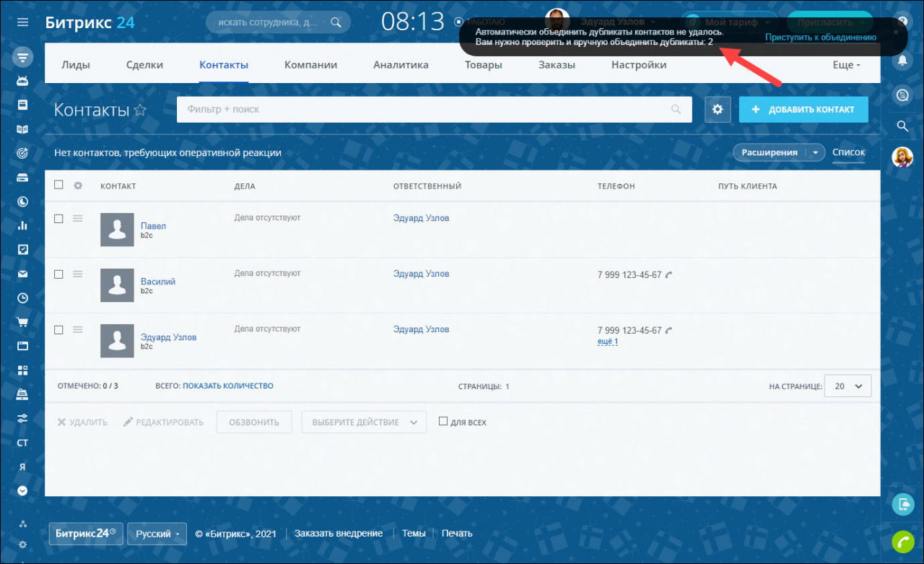Image resolution: width=924 pixels, height=564 pixels.
Task: Click the Заказать внедрение footer link
Action: 339,534
